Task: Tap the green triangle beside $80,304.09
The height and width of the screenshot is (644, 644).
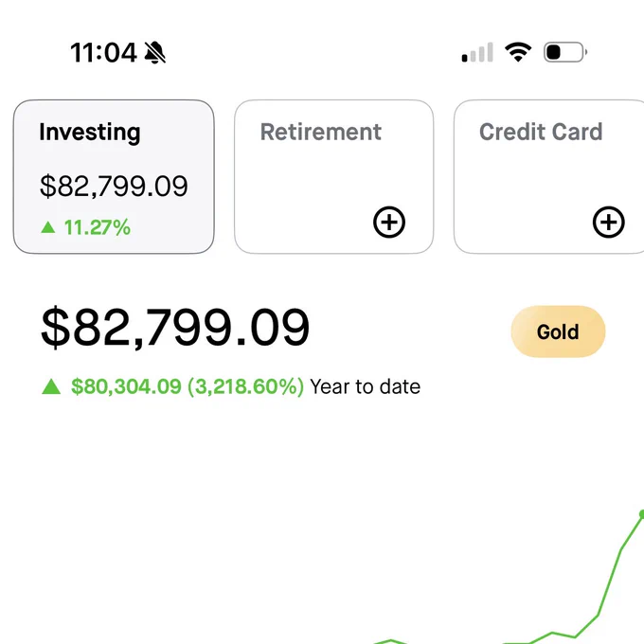Action: (x=51, y=386)
